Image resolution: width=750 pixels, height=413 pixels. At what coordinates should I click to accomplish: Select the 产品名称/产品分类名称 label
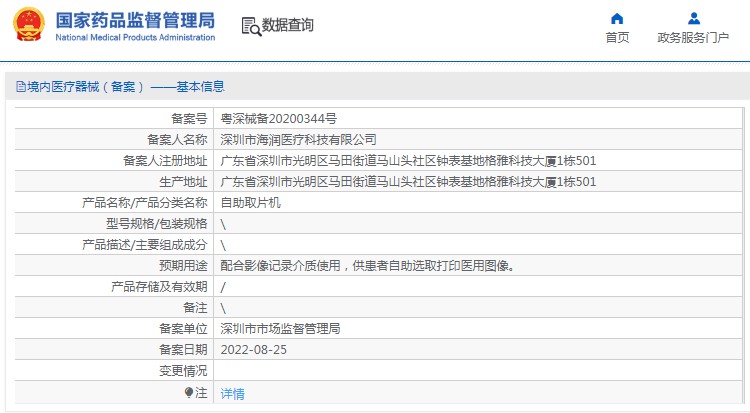[x=145, y=202]
